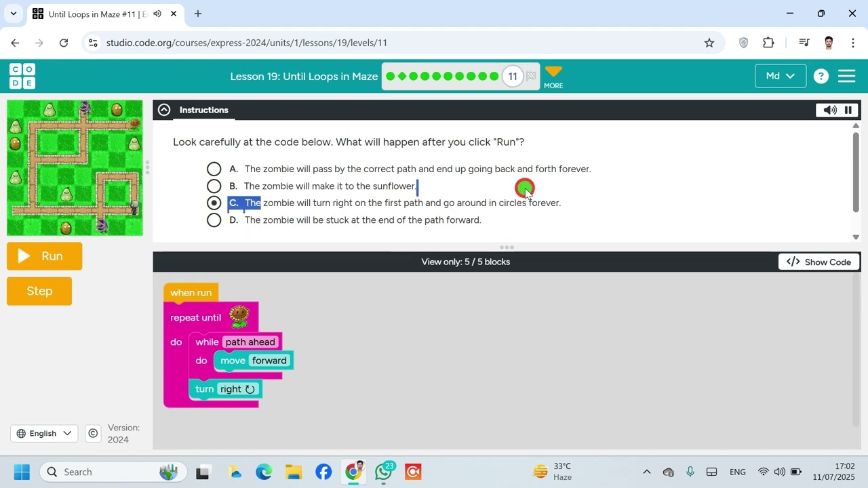
Task: Open WhatsApp from taskbar
Action: [x=383, y=472]
